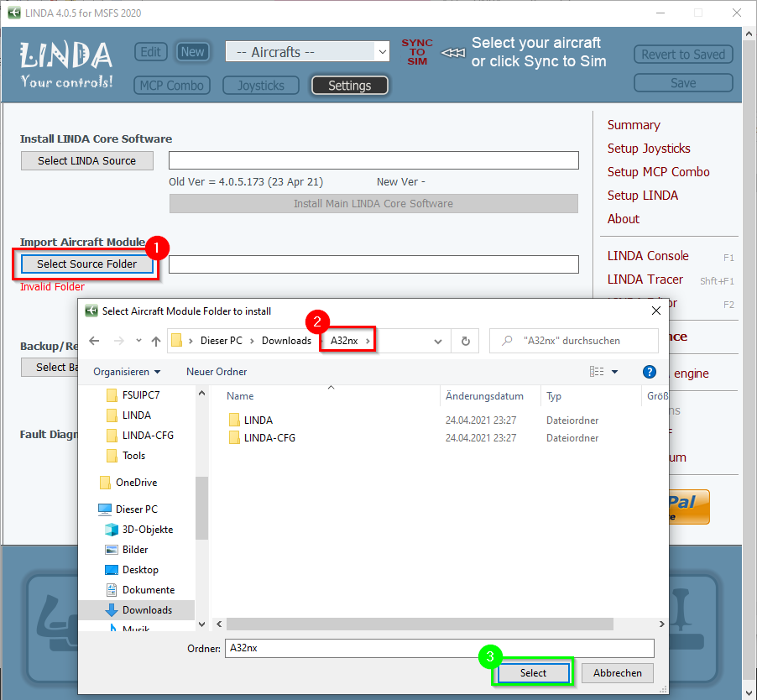The image size is (757, 700).
Task: Click SYNC TO SIM icon
Action: click(417, 52)
